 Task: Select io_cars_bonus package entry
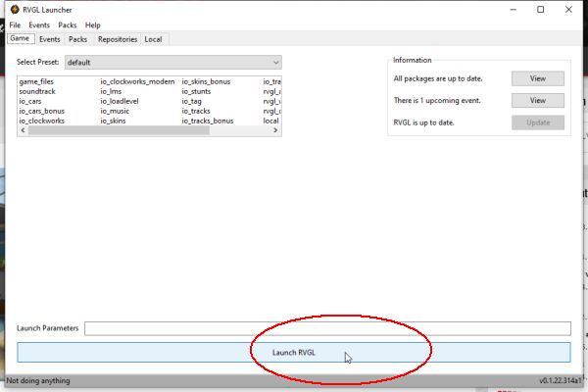tap(41, 111)
